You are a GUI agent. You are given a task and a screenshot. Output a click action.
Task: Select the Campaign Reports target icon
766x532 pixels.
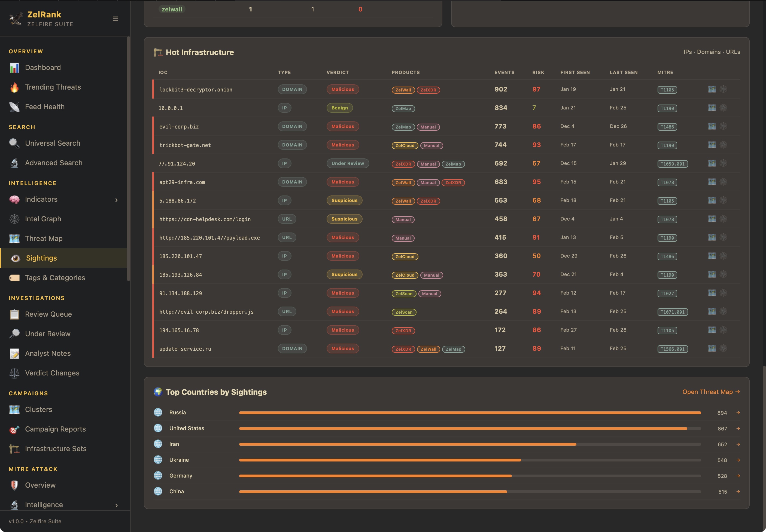pos(14,429)
